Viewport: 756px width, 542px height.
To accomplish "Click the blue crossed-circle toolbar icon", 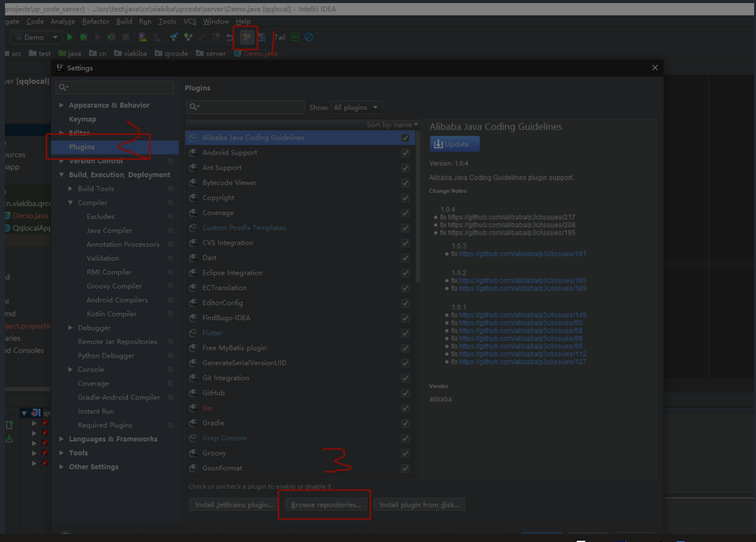I will pos(308,37).
